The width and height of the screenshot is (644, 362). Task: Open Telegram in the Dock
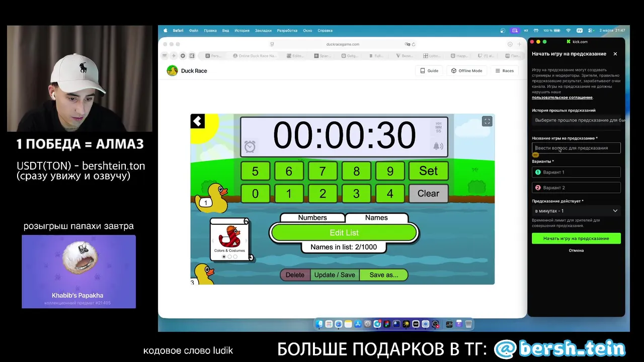click(x=377, y=324)
